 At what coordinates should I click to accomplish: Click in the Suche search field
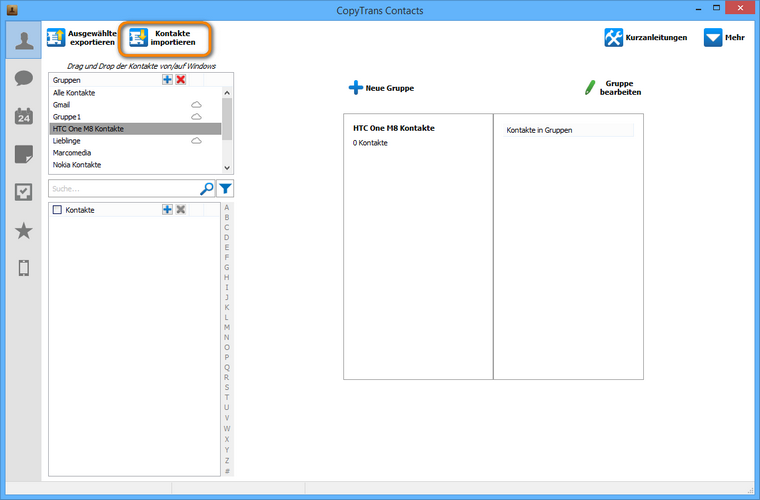click(x=124, y=188)
